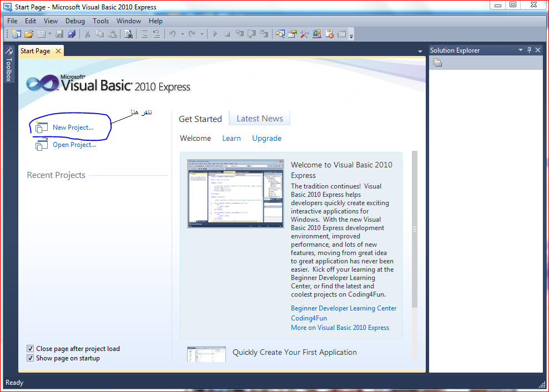
Task: Open the Redo history dropdown arrow
Action: (202, 34)
